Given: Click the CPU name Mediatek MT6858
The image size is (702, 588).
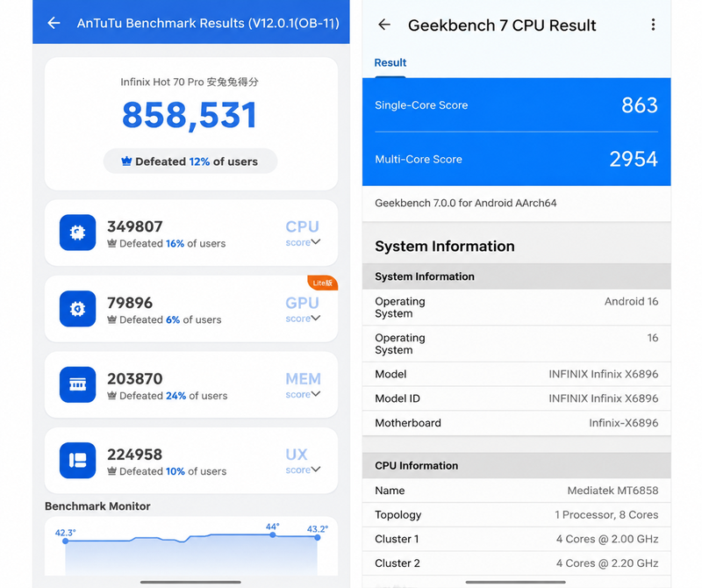Looking at the screenshot, I should coord(612,491).
